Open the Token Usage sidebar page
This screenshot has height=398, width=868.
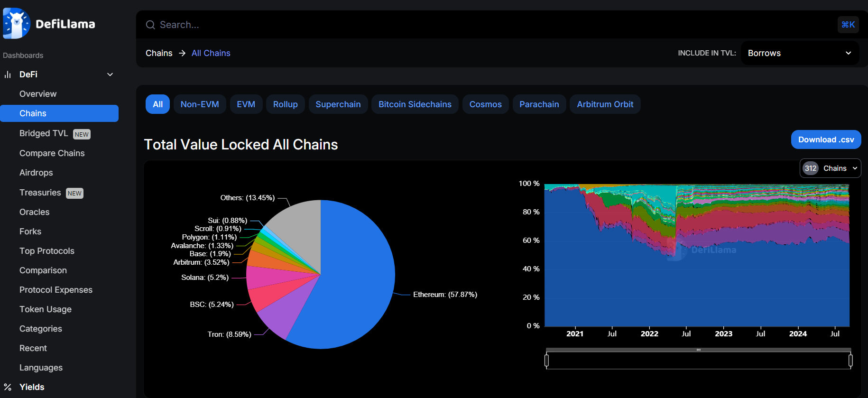(46, 309)
